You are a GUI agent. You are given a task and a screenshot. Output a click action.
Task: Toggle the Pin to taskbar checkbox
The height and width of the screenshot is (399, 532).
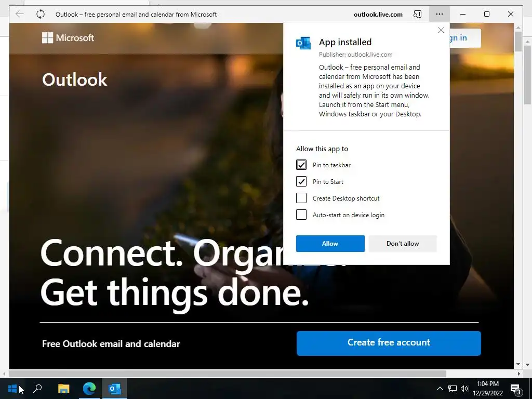click(301, 165)
